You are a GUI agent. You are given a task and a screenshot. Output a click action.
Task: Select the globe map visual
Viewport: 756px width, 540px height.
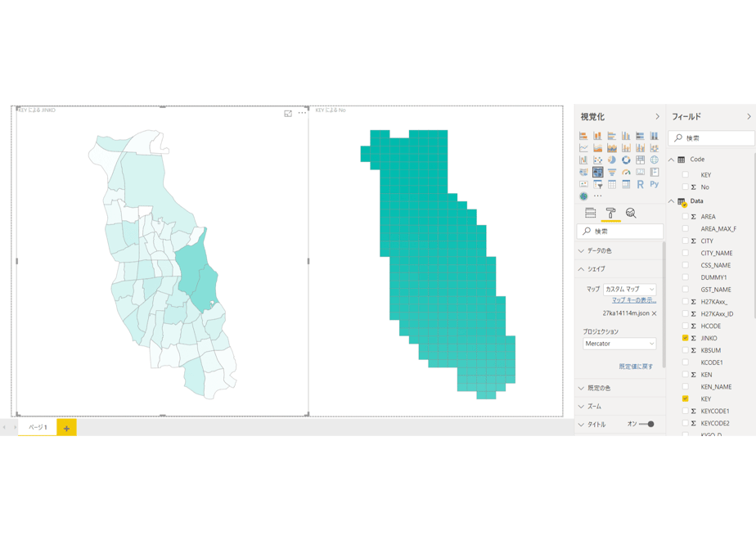coord(655,160)
